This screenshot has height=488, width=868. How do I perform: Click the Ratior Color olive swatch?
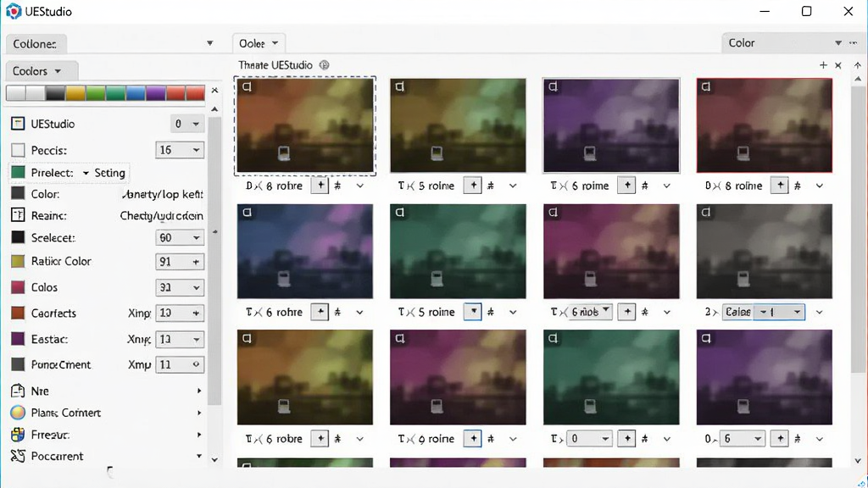click(x=18, y=261)
